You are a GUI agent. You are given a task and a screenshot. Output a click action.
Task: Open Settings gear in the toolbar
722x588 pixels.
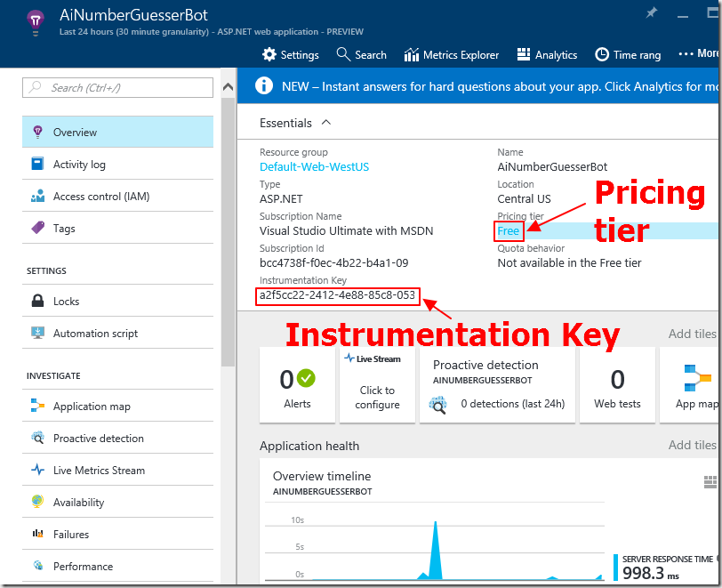coord(269,54)
